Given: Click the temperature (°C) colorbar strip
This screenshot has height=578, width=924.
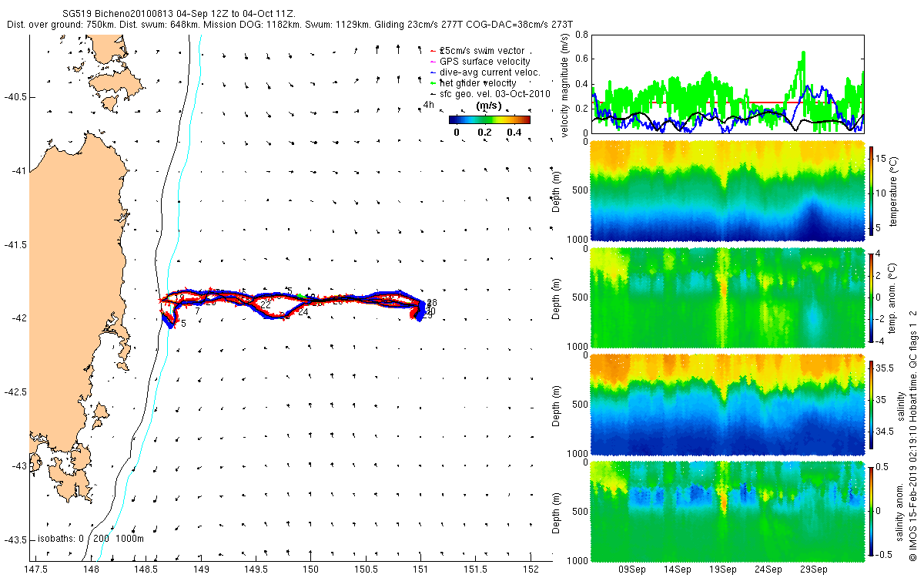Looking at the screenshot, I should click(871, 190).
